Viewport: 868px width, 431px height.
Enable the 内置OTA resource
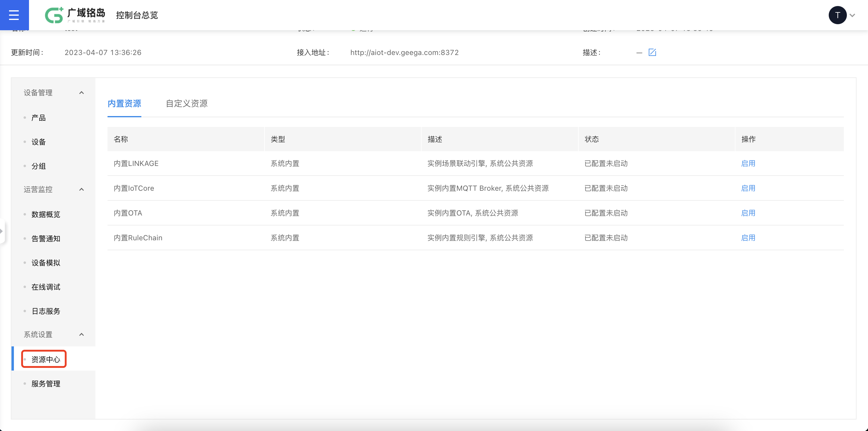[x=748, y=213]
